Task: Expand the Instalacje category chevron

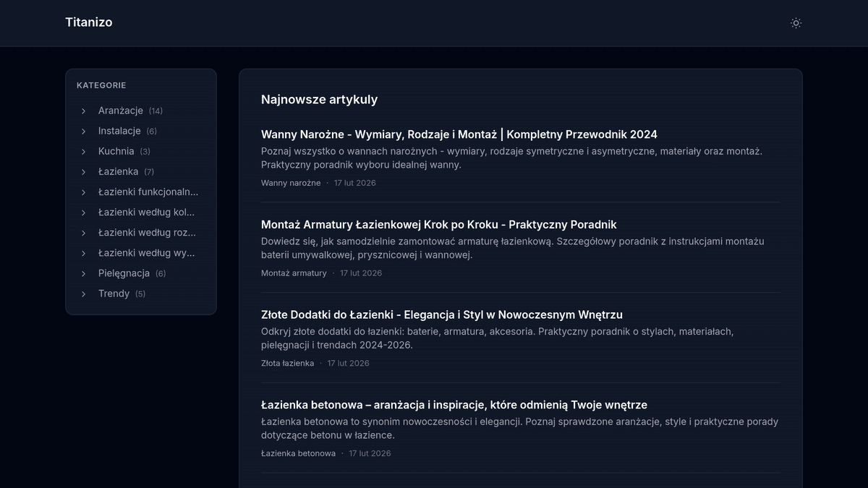Action: 83,132
